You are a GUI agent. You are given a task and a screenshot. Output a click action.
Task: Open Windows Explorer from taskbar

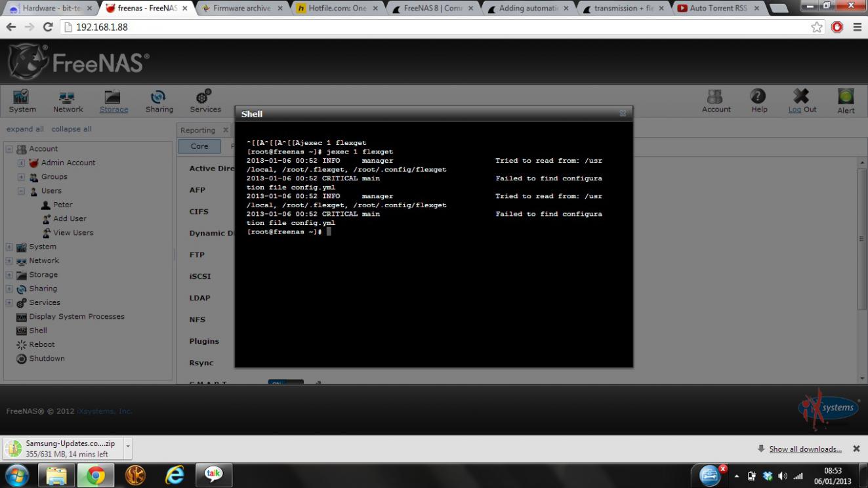coord(56,476)
